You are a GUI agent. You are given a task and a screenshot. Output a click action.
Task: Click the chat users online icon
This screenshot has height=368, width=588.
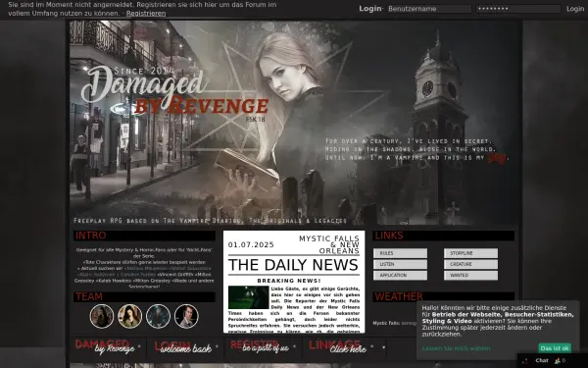coord(558,361)
